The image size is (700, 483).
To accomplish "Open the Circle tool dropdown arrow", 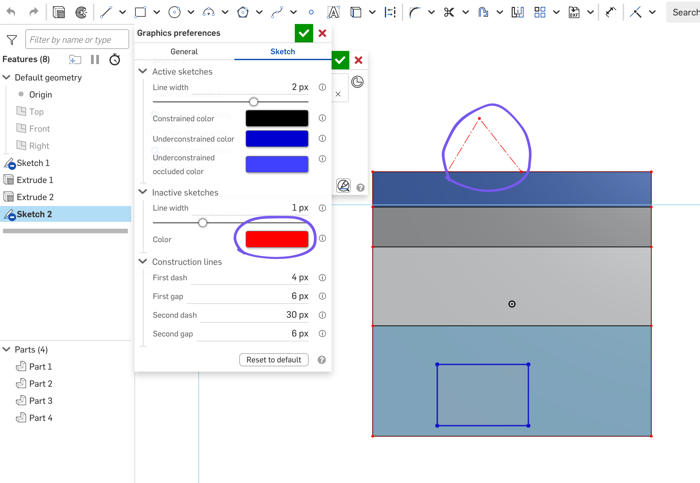I will (x=191, y=12).
